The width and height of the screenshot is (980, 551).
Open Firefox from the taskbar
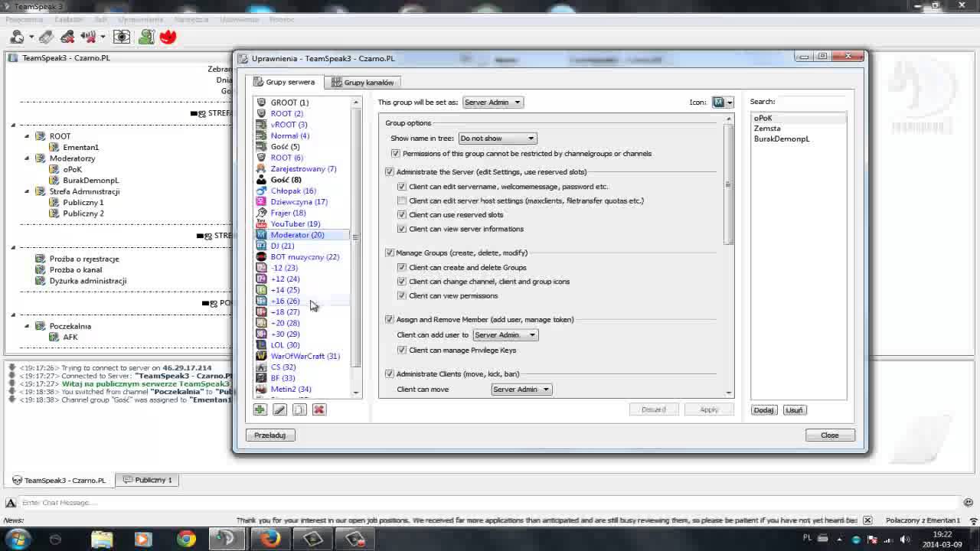click(269, 540)
